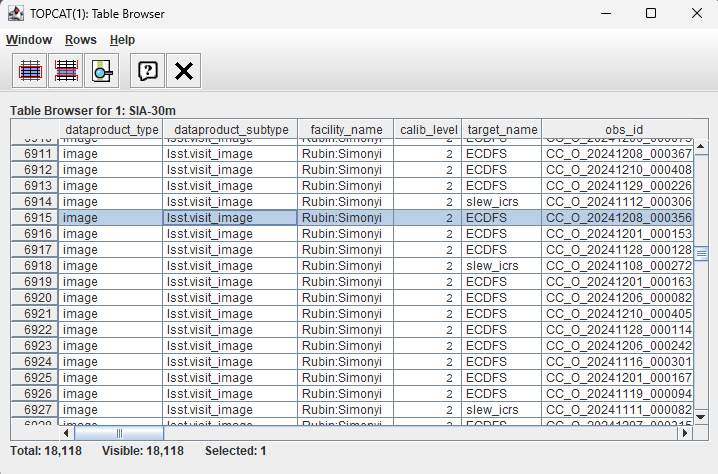
Task: Click lsst.visit_image cell in row 6919
Action: pyautogui.click(x=230, y=282)
